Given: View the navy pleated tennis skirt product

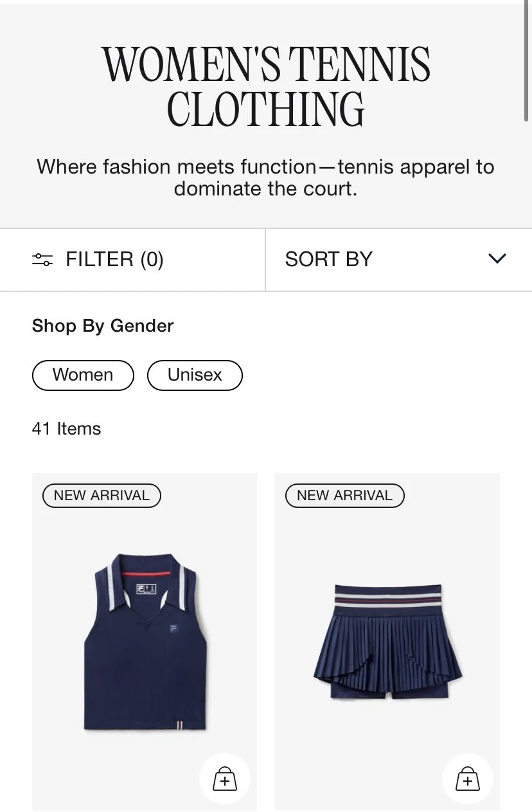Looking at the screenshot, I should coord(387,642).
